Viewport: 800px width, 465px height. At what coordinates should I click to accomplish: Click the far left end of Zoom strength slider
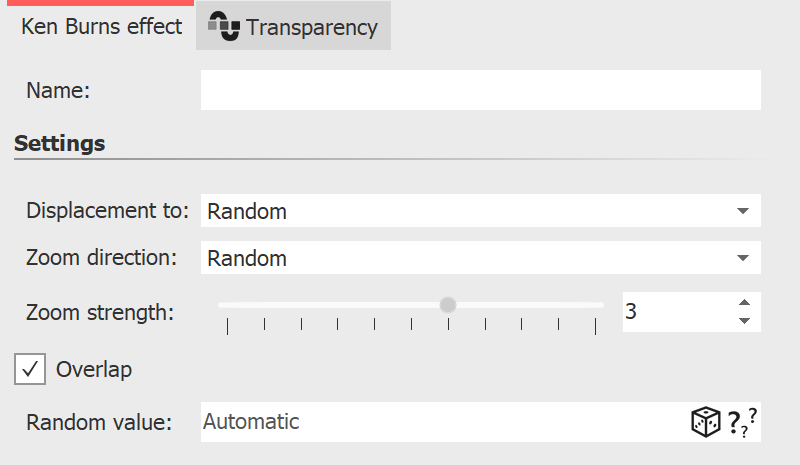click(220, 304)
